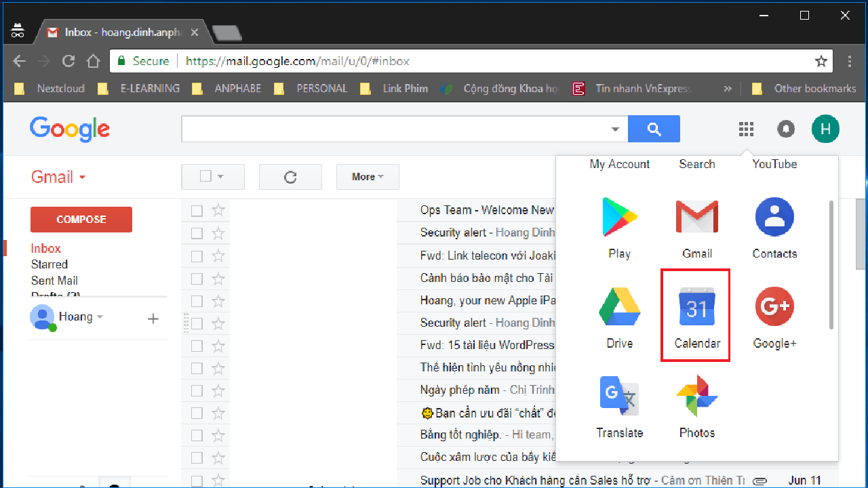Screen dimensions: 868x488
Task: Click the page vertical scrollbar
Action: [x=862, y=234]
